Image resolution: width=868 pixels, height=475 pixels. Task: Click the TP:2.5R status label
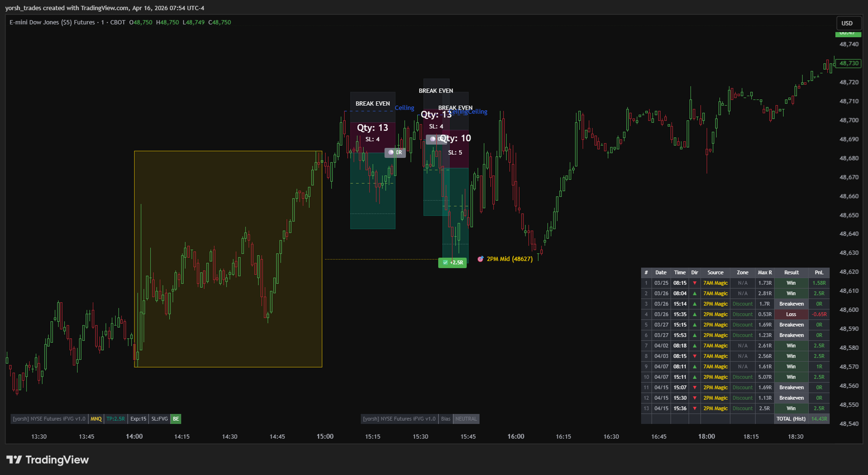pyautogui.click(x=116, y=419)
